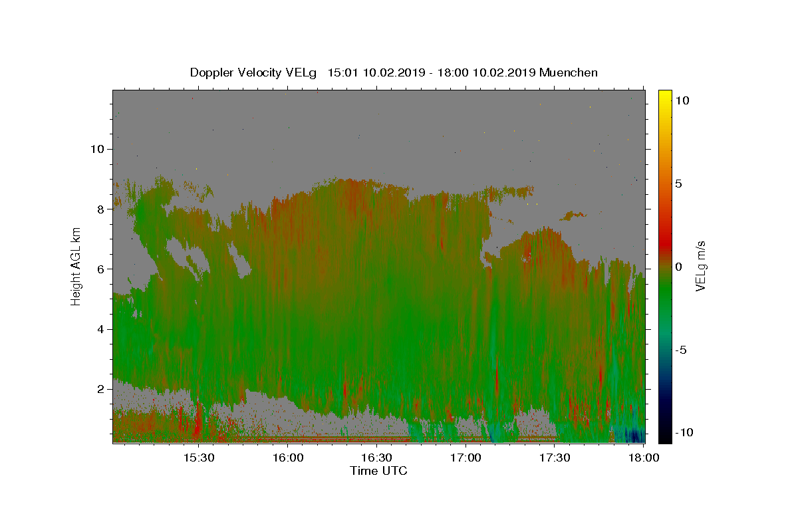This screenshot has width=798, height=532.
Task: Click the colorbar value 0 label
Action: (678, 267)
